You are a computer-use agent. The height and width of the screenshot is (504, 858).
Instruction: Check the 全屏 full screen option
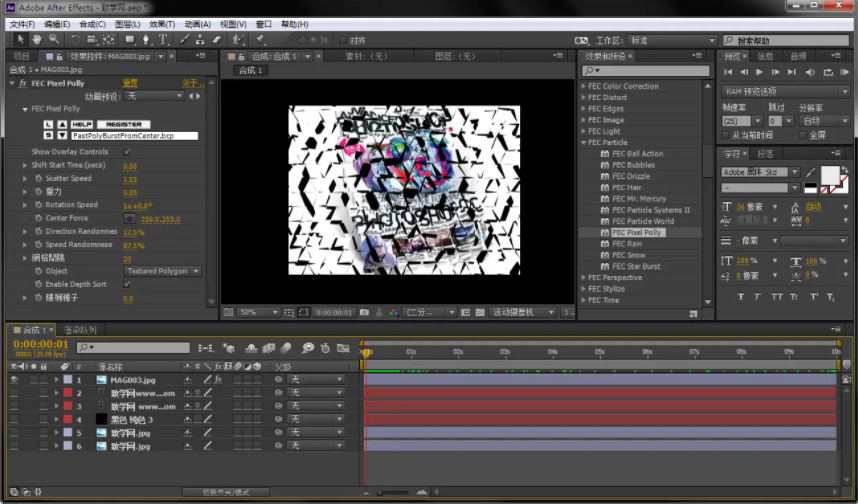point(803,135)
